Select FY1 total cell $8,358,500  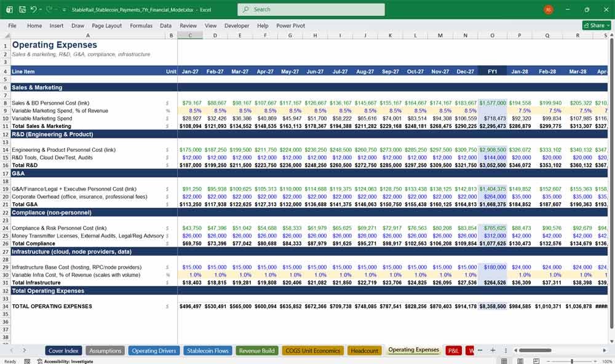(493, 306)
